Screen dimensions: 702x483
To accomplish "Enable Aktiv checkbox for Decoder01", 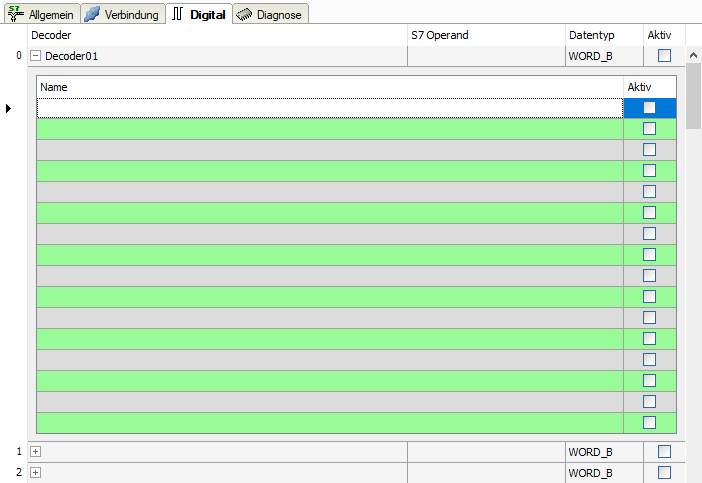I will [x=664, y=56].
